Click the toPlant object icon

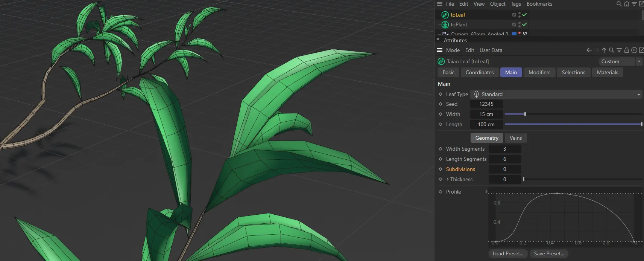click(x=445, y=24)
